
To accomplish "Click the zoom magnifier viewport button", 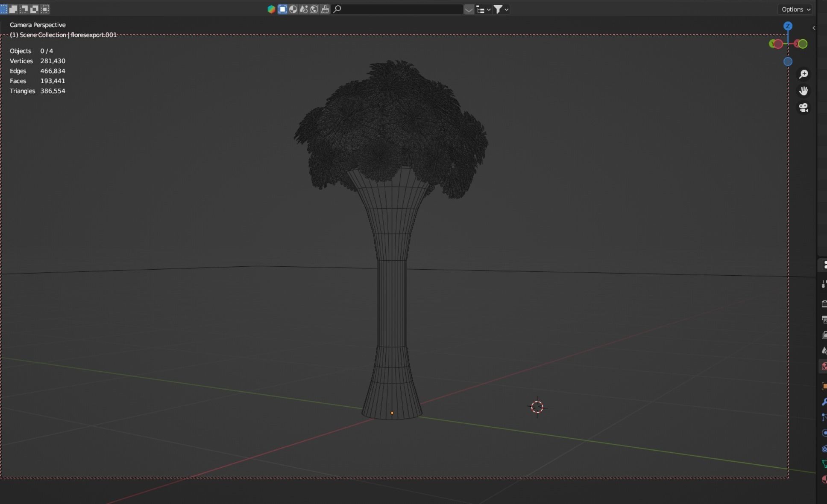I will pos(804,74).
